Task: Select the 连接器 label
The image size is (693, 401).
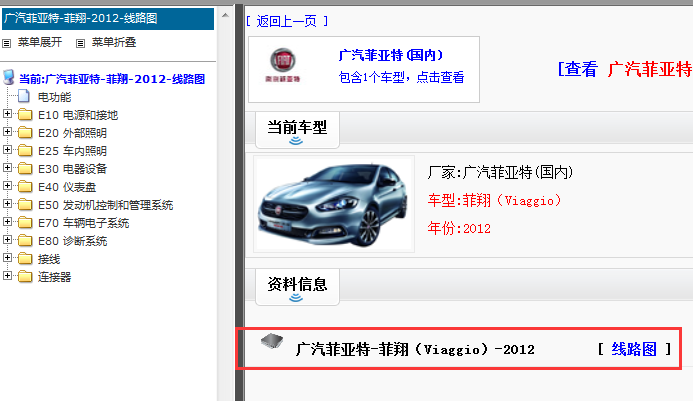Action: (x=54, y=277)
